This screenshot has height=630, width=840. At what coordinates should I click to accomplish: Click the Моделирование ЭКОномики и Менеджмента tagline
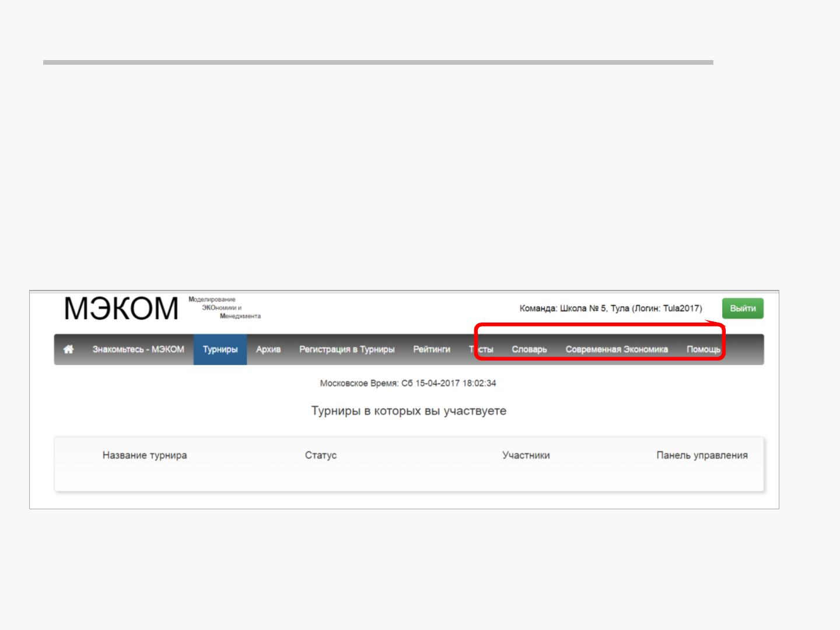point(224,308)
